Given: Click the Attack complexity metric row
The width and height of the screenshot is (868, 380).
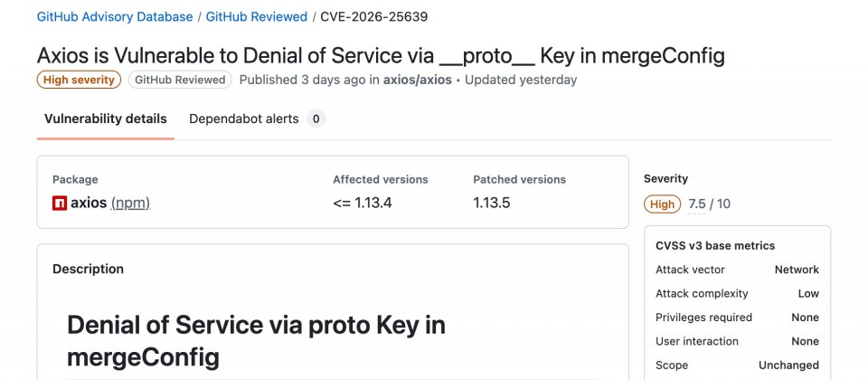Looking at the screenshot, I should (x=737, y=293).
